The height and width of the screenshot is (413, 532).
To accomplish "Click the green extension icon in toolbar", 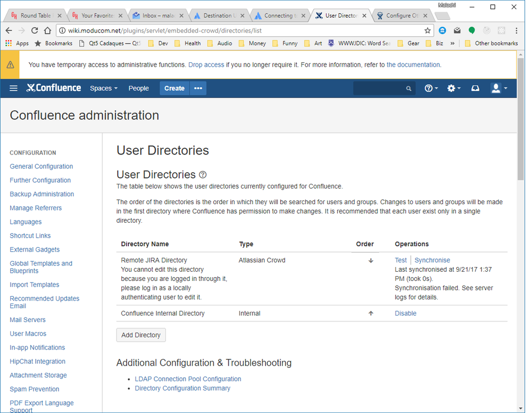I will 472,30.
